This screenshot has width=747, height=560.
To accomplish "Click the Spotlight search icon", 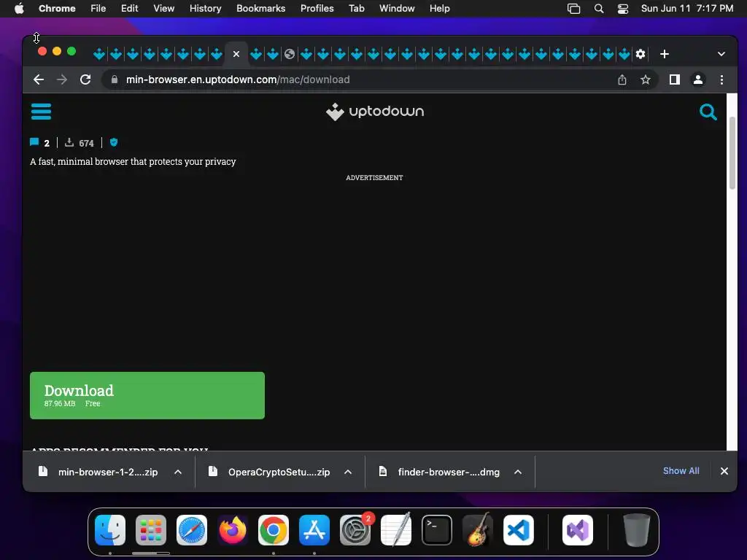I will coord(599,9).
